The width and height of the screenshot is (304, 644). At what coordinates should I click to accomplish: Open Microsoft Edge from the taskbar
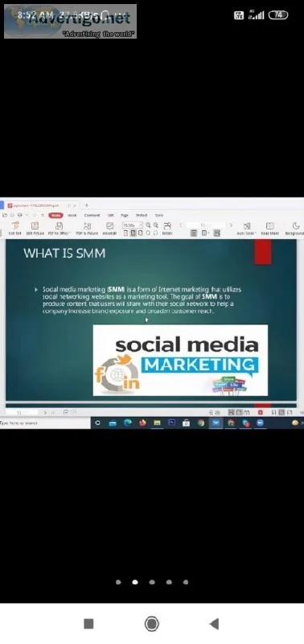coord(128,423)
